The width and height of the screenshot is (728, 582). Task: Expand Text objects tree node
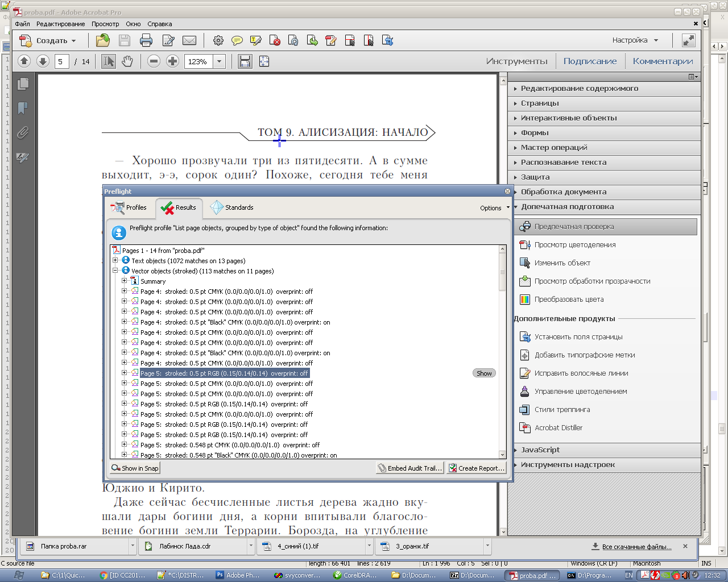point(115,261)
